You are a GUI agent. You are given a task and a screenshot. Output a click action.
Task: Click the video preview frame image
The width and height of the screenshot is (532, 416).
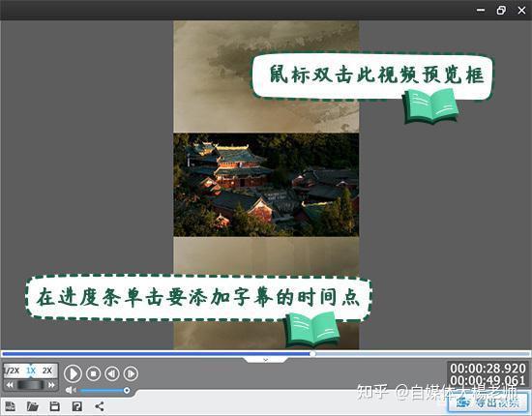[266, 185]
